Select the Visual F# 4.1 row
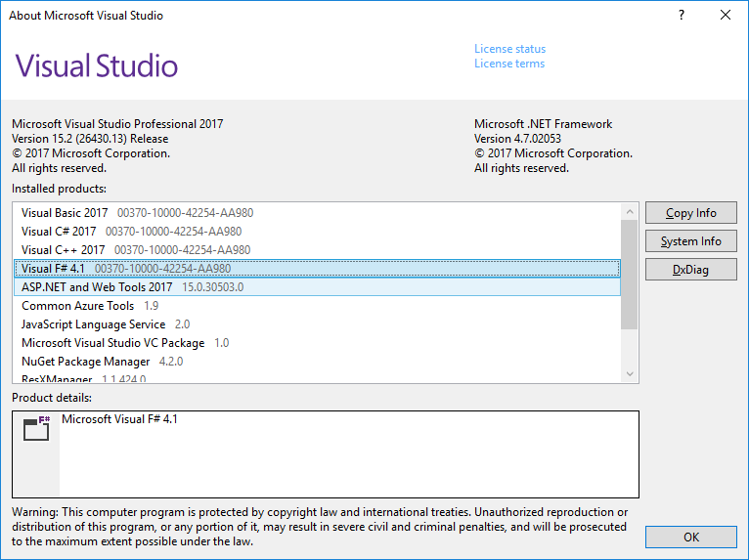Image resolution: width=749 pixels, height=560 pixels. tap(317, 269)
